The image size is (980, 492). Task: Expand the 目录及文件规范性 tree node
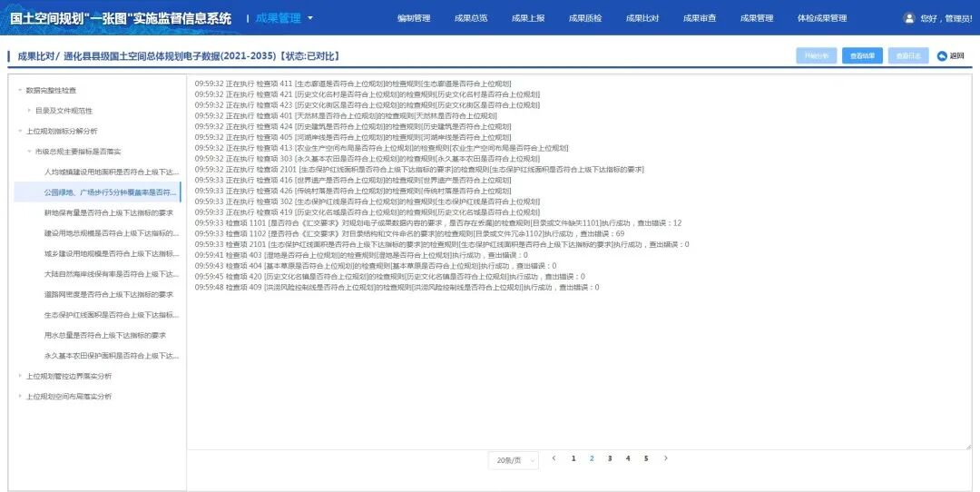tap(29, 111)
